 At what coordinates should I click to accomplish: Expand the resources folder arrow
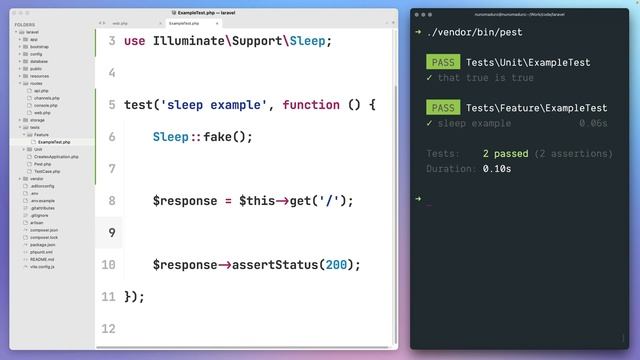coord(20,76)
